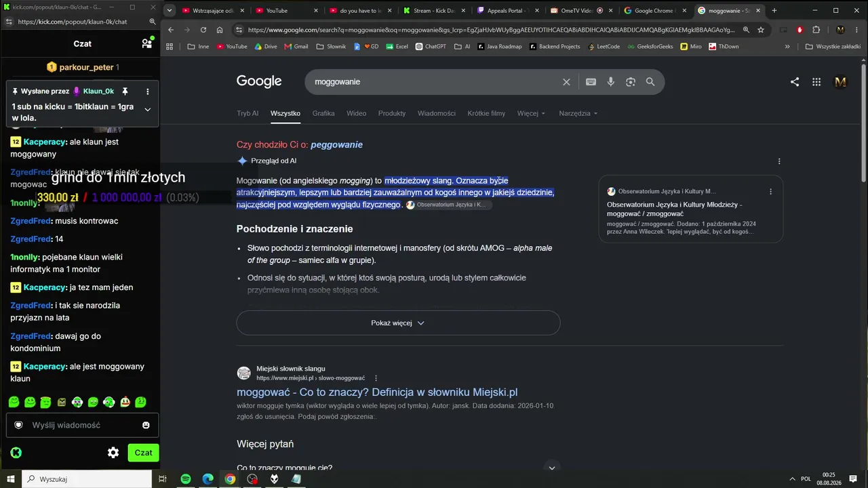Open the on-screen keyboard input tool
868x488 pixels.
[591, 82]
